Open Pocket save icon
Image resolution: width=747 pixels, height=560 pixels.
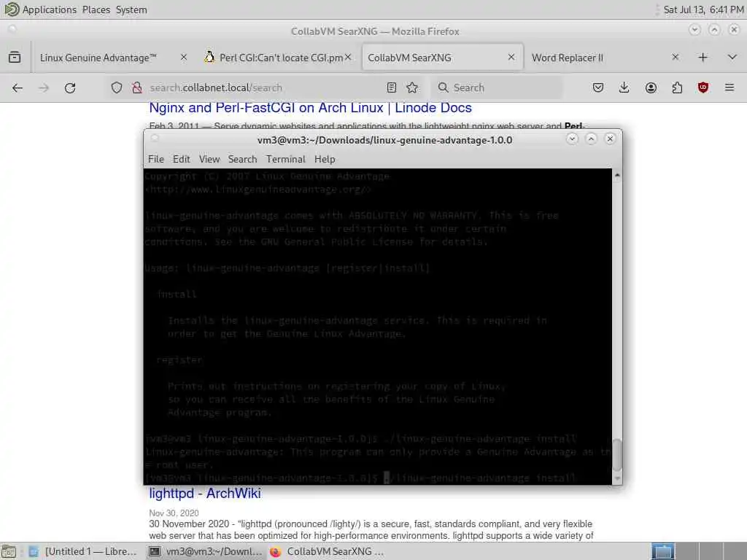tap(598, 87)
